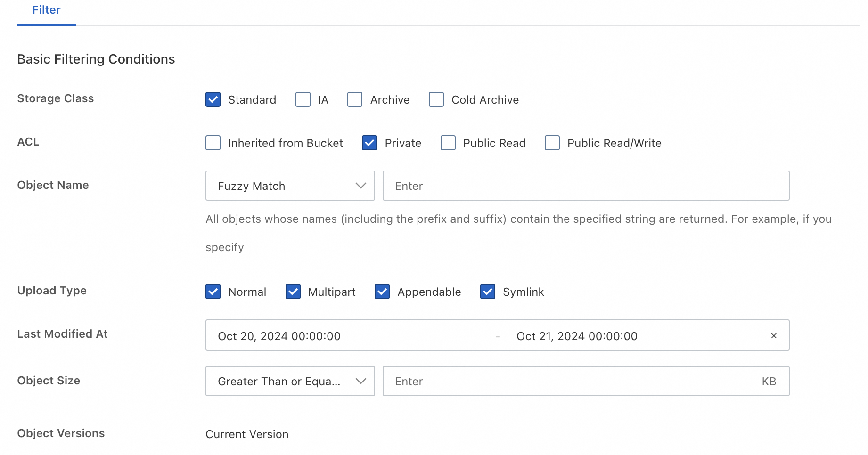Uncheck the Private ACL checkbox
This screenshot has width=868, height=455.
point(369,143)
